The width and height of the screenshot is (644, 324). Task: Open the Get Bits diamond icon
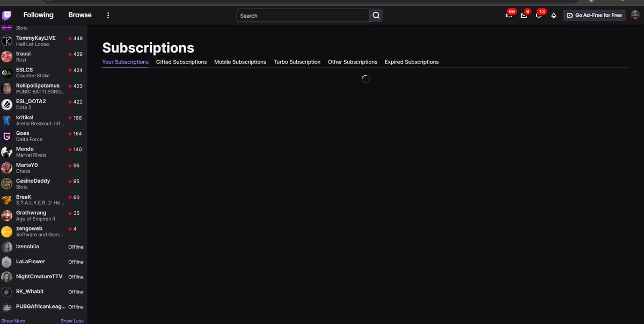tap(554, 16)
